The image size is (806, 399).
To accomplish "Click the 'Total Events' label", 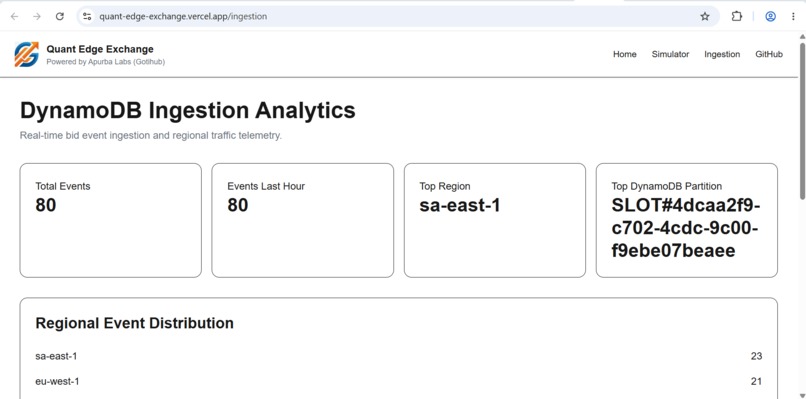I will point(63,186).
